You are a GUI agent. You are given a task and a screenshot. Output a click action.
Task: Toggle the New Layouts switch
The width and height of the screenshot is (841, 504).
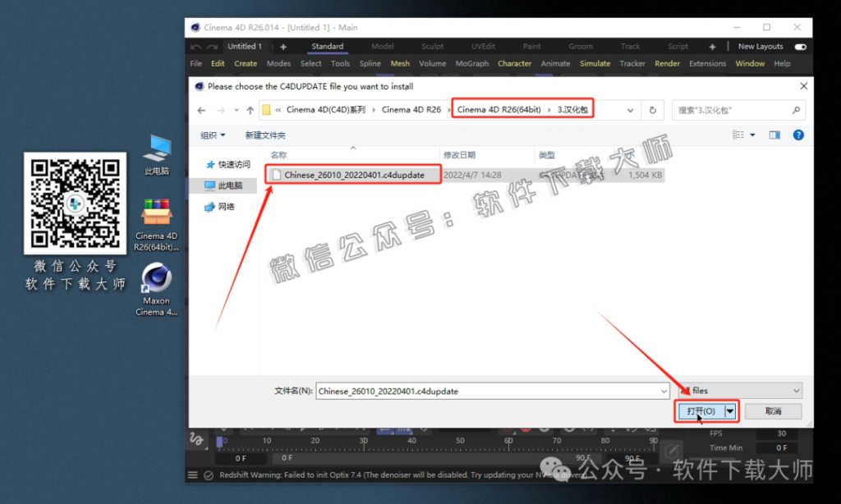(x=800, y=47)
